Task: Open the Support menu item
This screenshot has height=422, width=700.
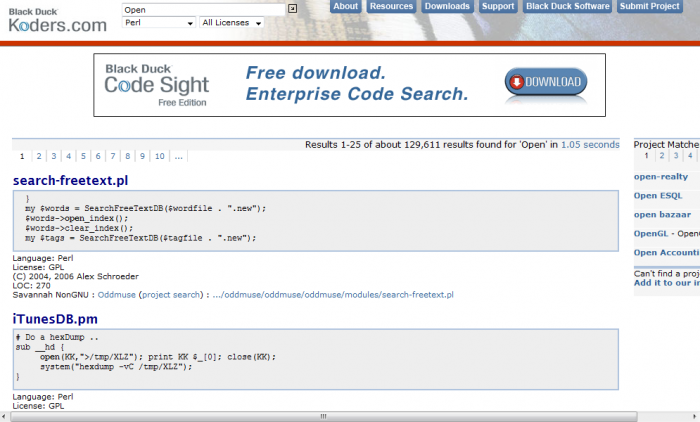Action: pyautogui.click(x=498, y=6)
